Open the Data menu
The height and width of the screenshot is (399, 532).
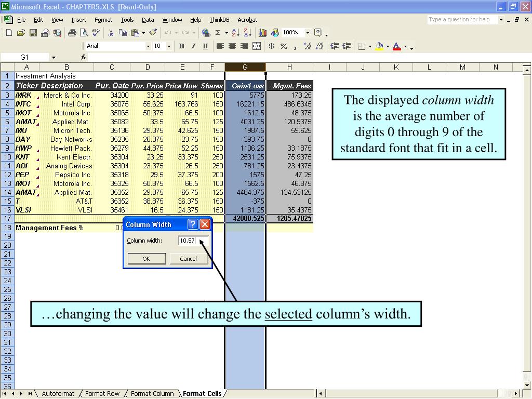[x=148, y=20]
